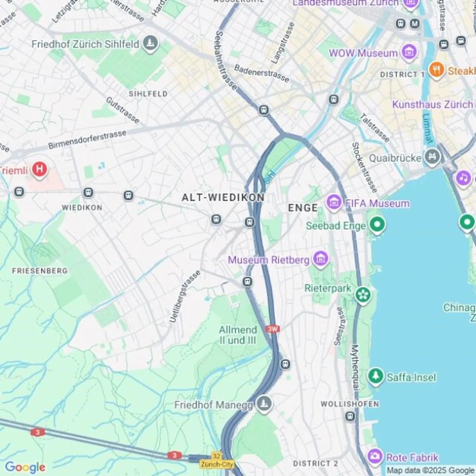This screenshot has height=476, width=476.
Task: Click the Allmend II und III park label
Action: coord(238,335)
